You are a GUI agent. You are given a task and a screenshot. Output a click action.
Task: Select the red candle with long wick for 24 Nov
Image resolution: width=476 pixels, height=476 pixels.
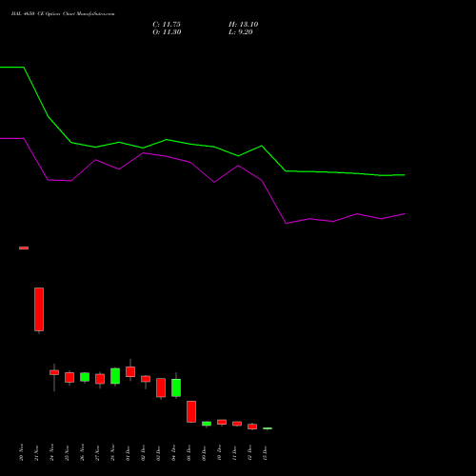54,372
